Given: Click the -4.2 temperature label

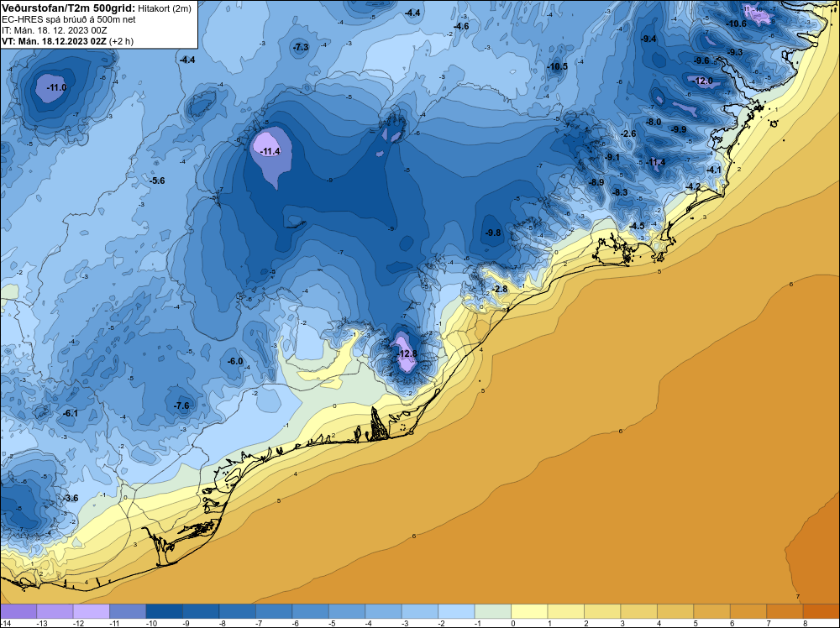Looking at the screenshot, I should pos(693,186).
